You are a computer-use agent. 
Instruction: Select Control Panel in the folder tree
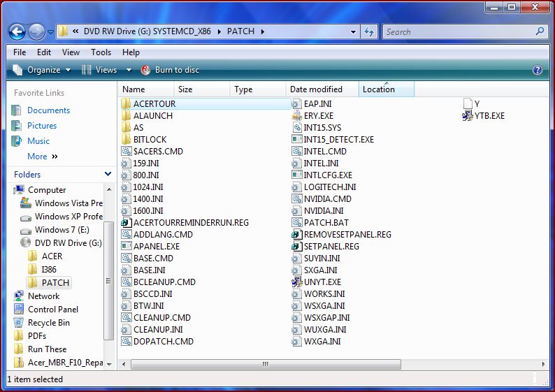(x=46, y=310)
